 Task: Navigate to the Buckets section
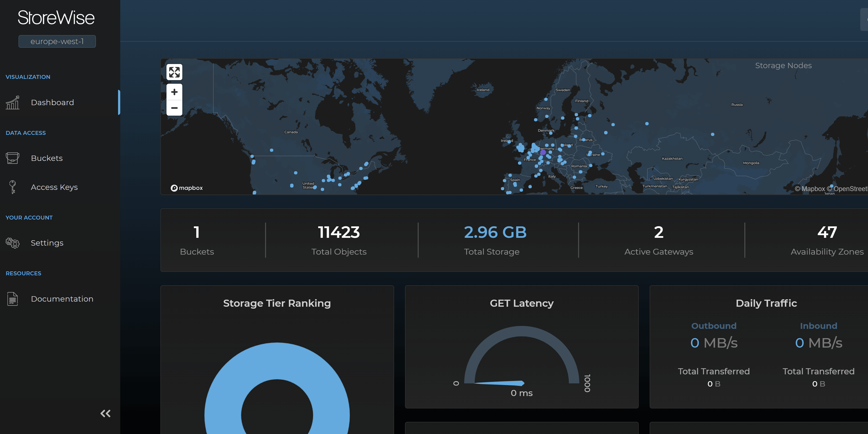pyautogui.click(x=46, y=158)
